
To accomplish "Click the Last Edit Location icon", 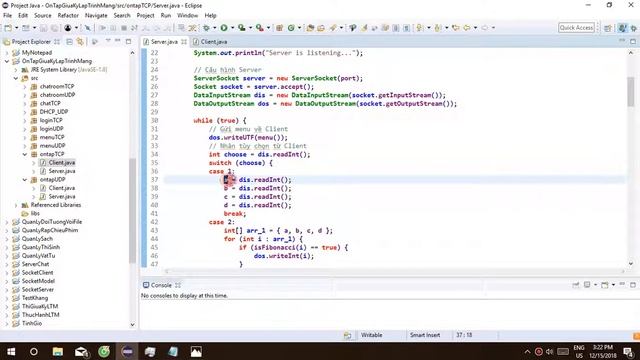I will [456, 28].
